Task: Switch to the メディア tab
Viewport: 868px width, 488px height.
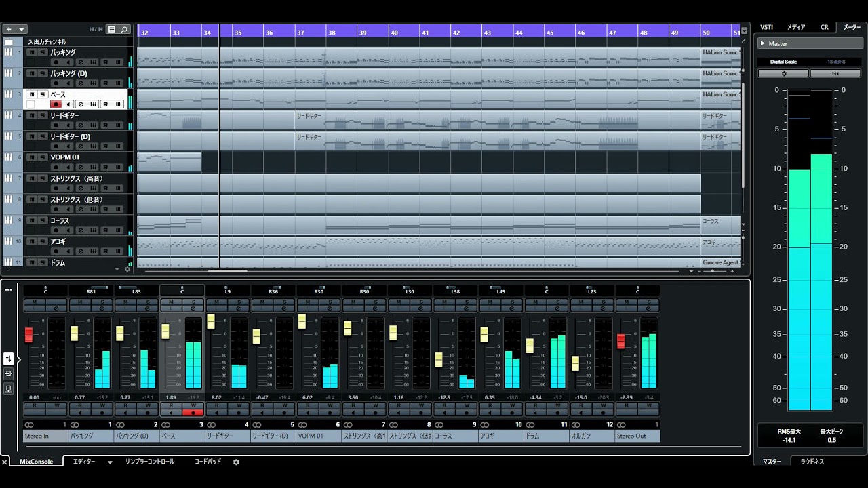Action: [796, 27]
